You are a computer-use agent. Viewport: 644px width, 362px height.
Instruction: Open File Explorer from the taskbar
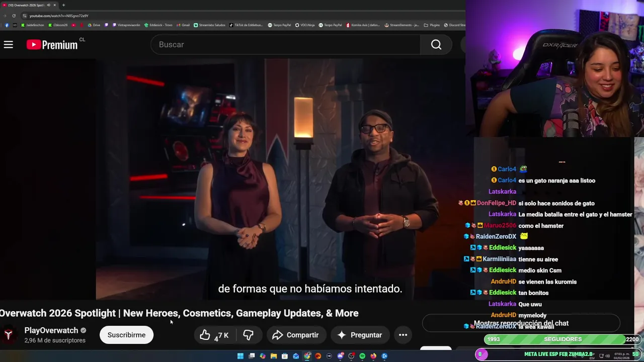[274, 356]
